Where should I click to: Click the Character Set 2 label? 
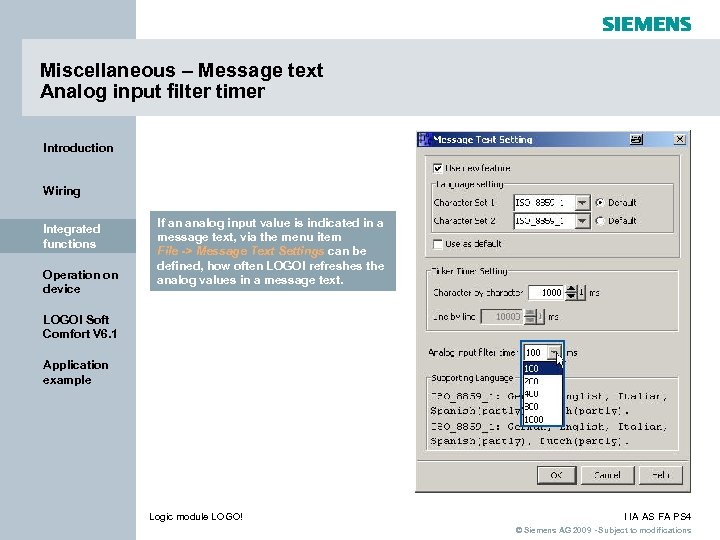pyautogui.click(x=464, y=221)
